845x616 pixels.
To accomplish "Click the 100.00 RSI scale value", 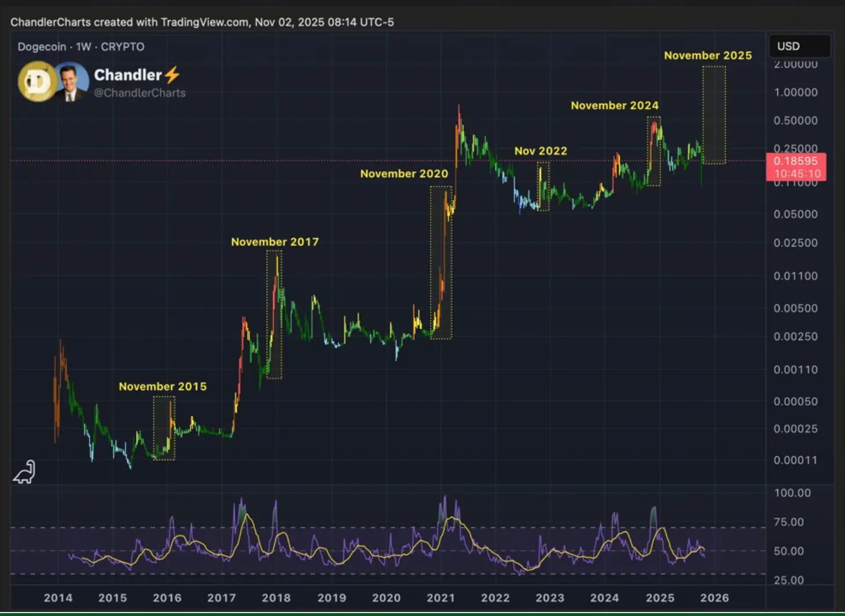I will tap(792, 493).
